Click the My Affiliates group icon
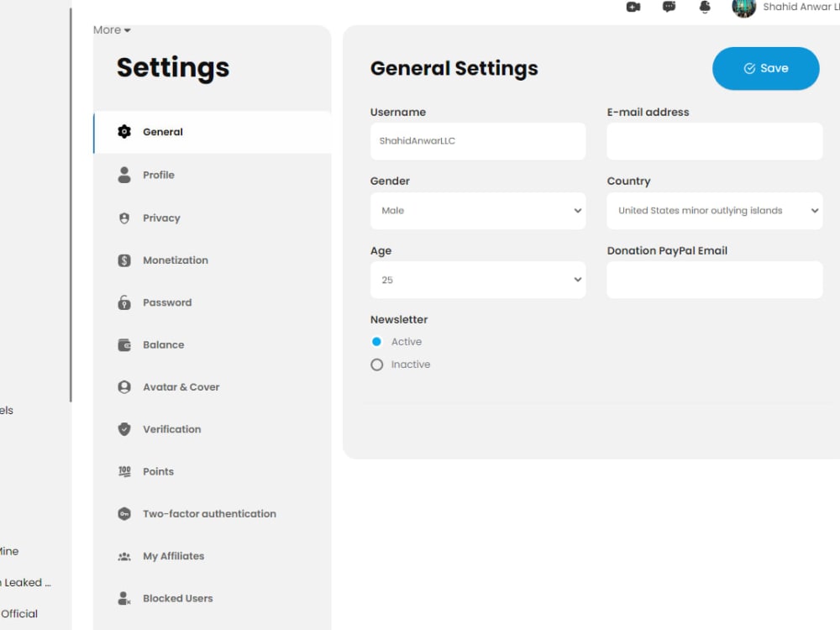The image size is (840, 630). coord(124,557)
